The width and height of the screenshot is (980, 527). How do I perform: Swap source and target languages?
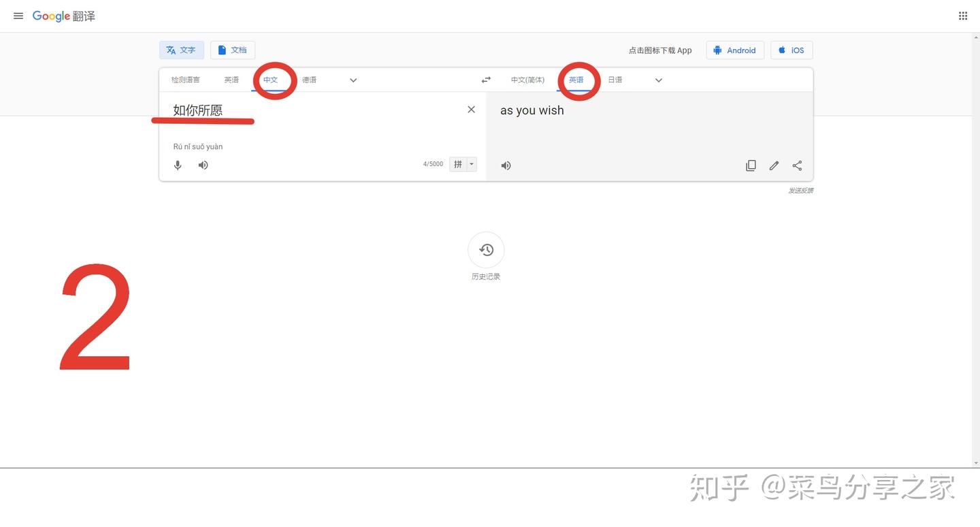pyautogui.click(x=486, y=80)
